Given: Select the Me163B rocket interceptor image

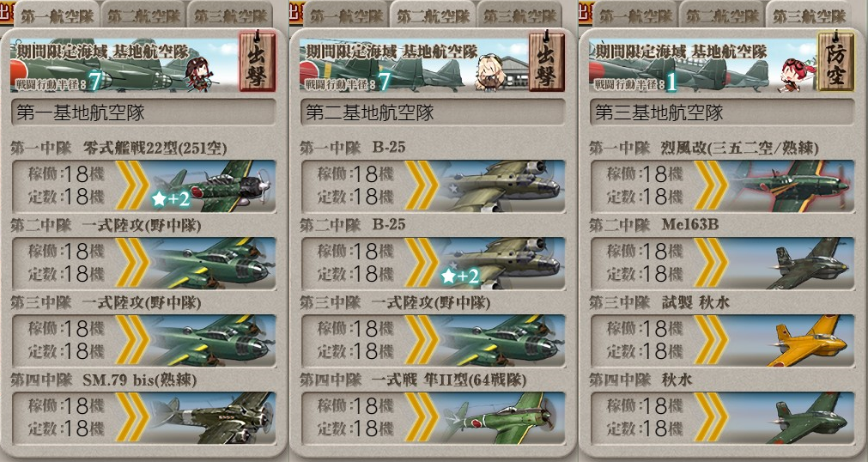Looking at the screenshot, I should point(810,264).
